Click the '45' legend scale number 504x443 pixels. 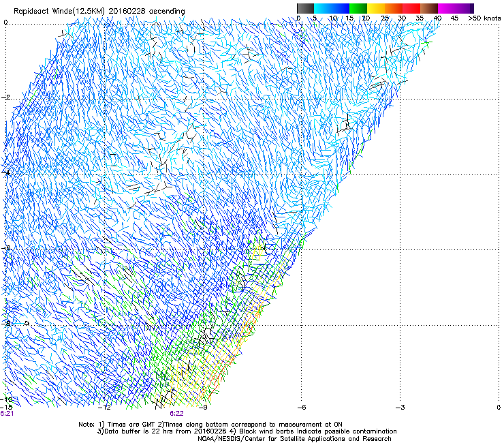point(454,18)
